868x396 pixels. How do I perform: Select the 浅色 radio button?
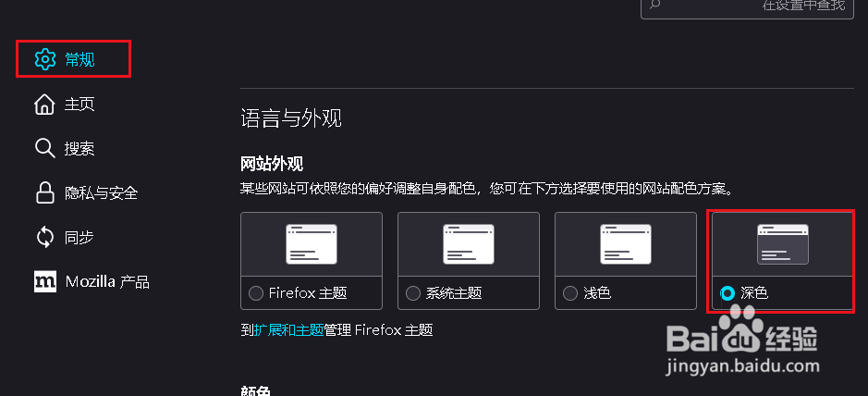[x=570, y=293]
